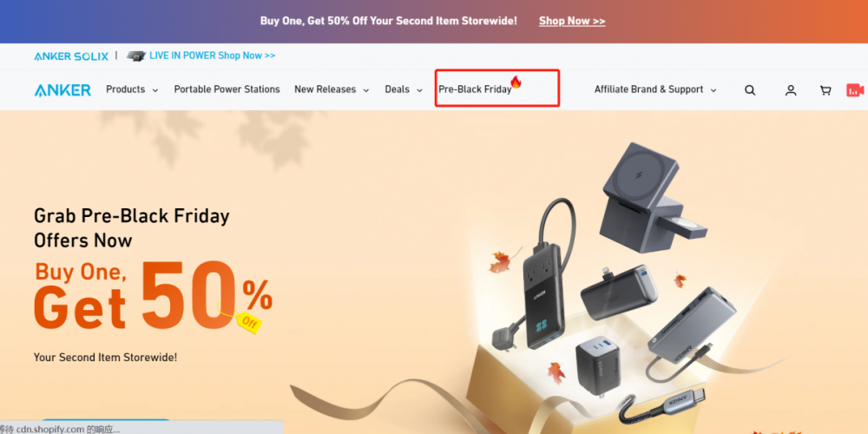The width and height of the screenshot is (868, 434).
Task: Click the red live video camera icon
Action: point(855,90)
